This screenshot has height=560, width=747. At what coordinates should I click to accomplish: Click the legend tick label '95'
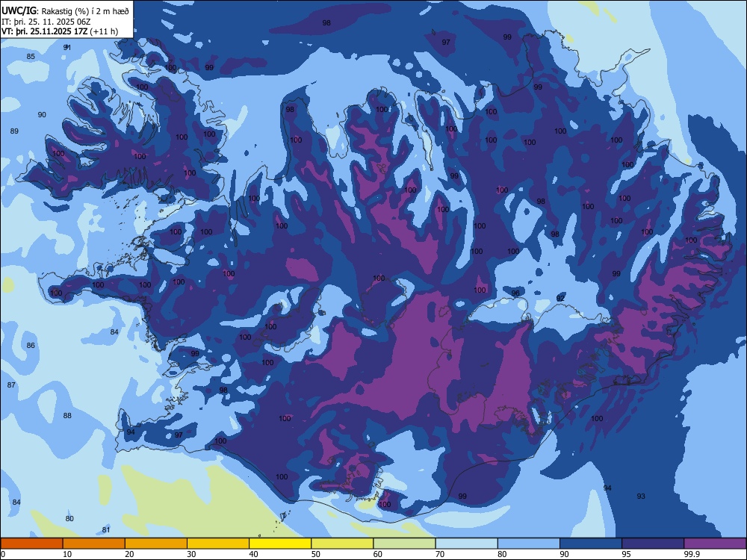pos(626,554)
